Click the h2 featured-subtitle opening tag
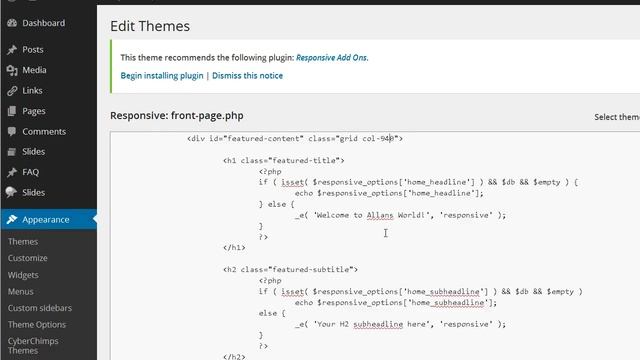Screen dimensions: 640x360 tap(290, 269)
